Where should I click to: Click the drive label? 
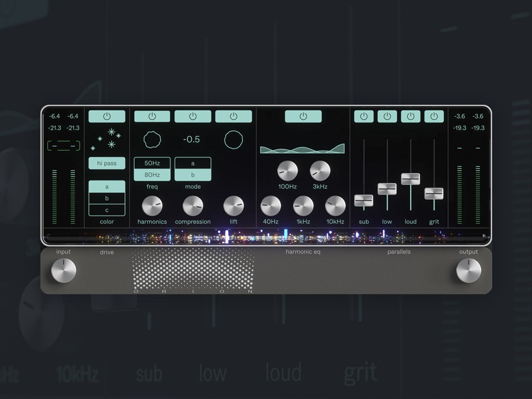107,252
